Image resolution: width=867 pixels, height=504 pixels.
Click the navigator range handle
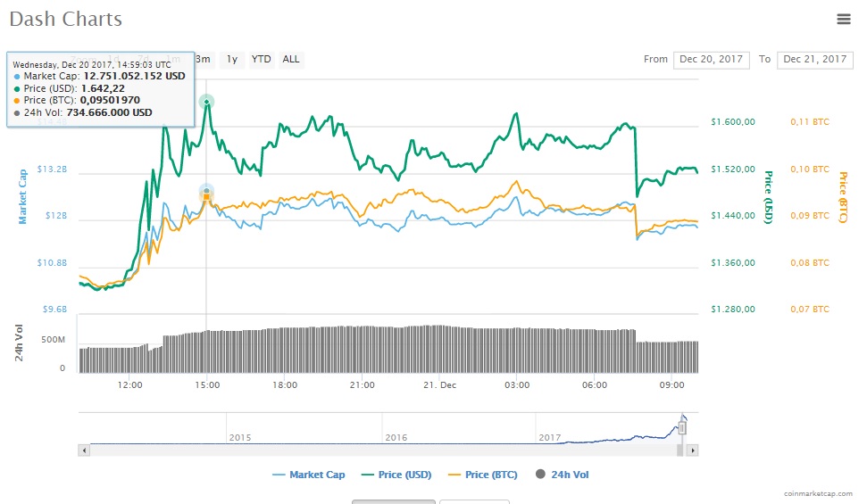pyautogui.click(x=682, y=428)
